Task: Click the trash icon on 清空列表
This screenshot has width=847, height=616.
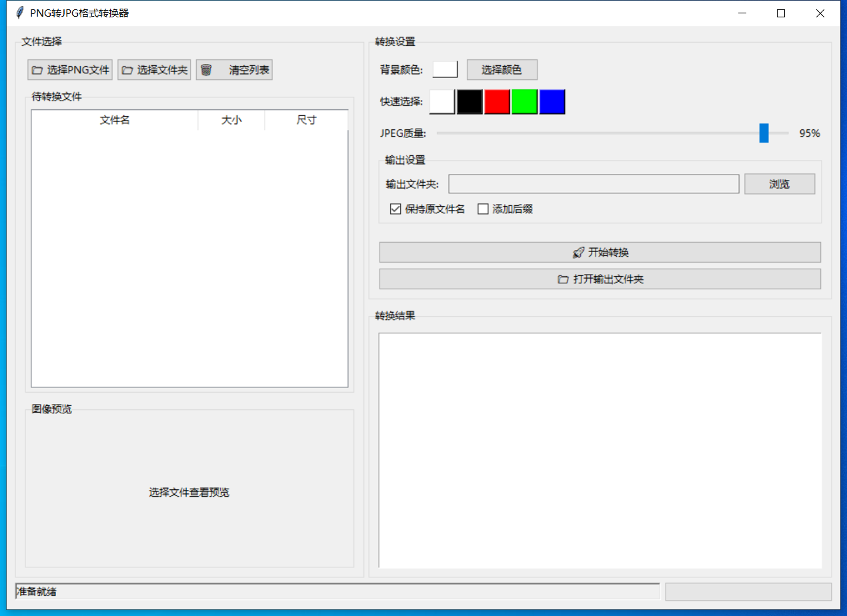Action: (x=206, y=70)
